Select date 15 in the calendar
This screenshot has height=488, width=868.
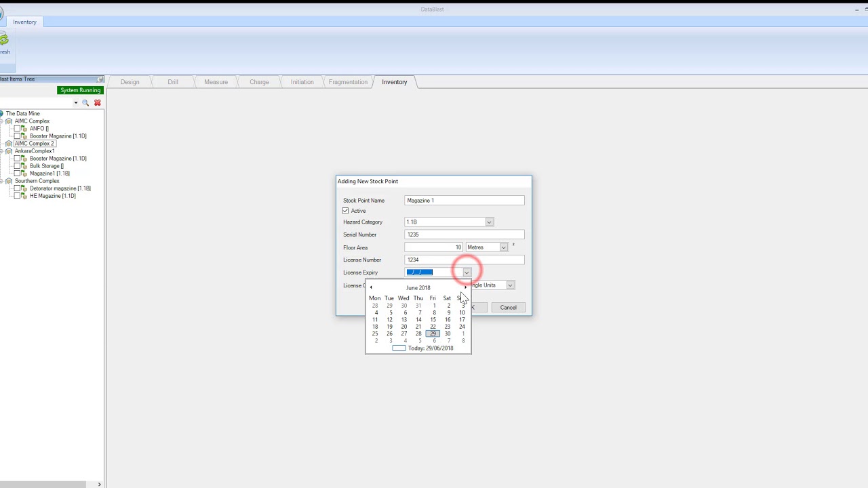point(433,320)
